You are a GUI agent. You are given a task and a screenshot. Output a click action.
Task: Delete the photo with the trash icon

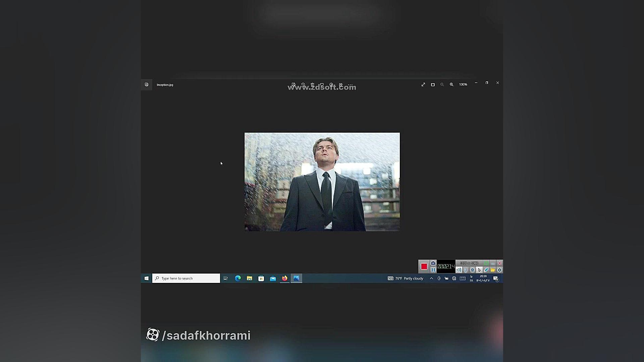tap(312, 85)
